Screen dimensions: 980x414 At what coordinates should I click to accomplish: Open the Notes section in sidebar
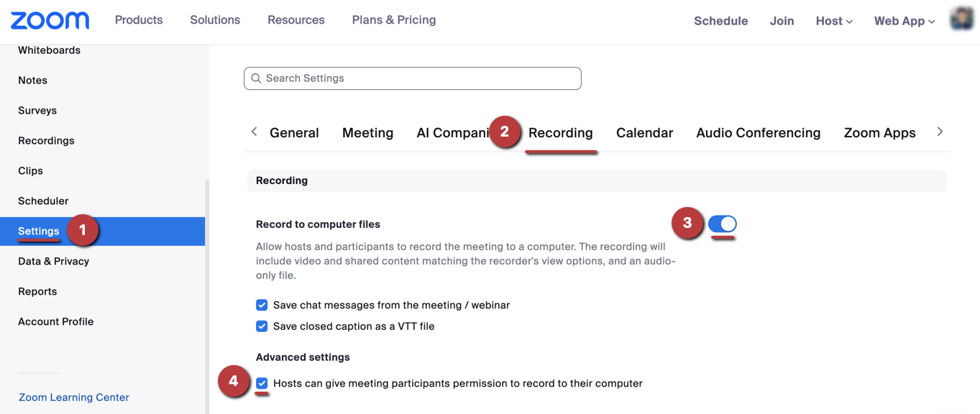[32, 80]
